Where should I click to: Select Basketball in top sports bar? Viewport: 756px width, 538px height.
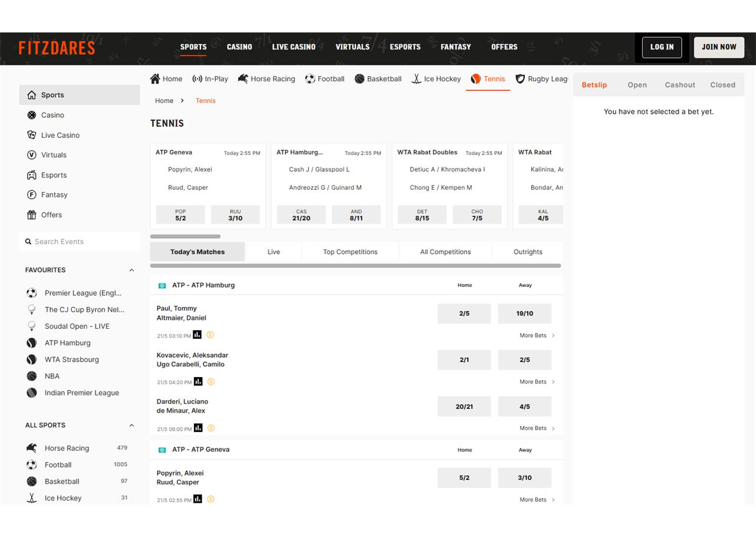(x=378, y=79)
